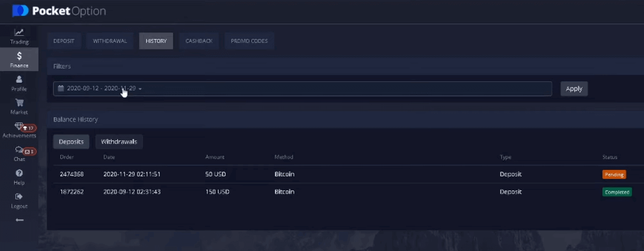
Task: Click the Amount column header
Action: pos(215,157)
